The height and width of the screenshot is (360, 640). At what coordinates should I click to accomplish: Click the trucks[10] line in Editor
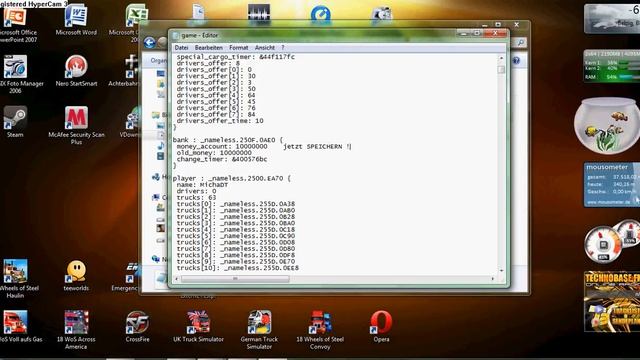[238, 268]
